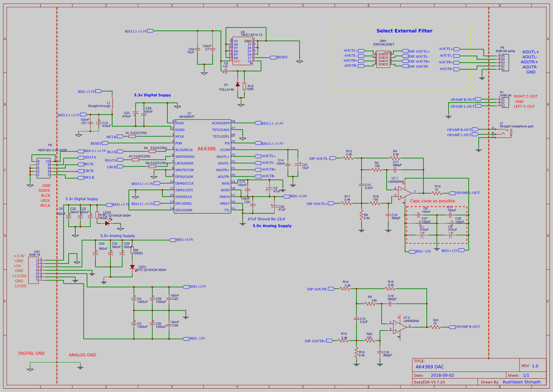This screenshot has width=553, height=392.
Task: Click the C4 1000uF capacitor symbol
Action: 134,299
